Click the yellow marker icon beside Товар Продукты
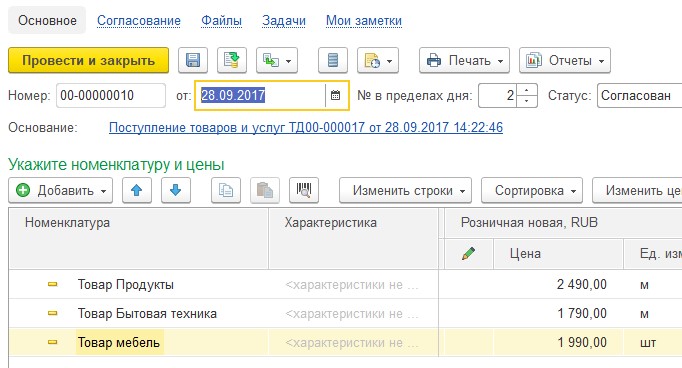682x368 pixels. pos(52,284)
